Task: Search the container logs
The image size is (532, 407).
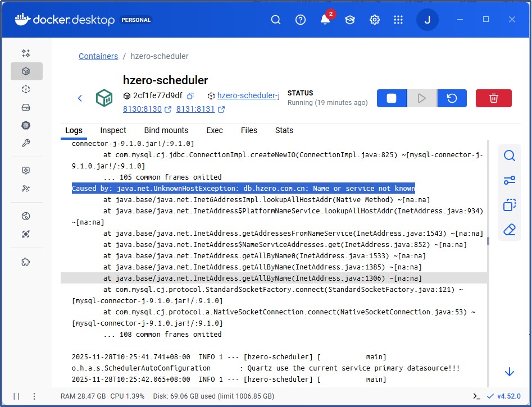Action: [x=509, y=156]
